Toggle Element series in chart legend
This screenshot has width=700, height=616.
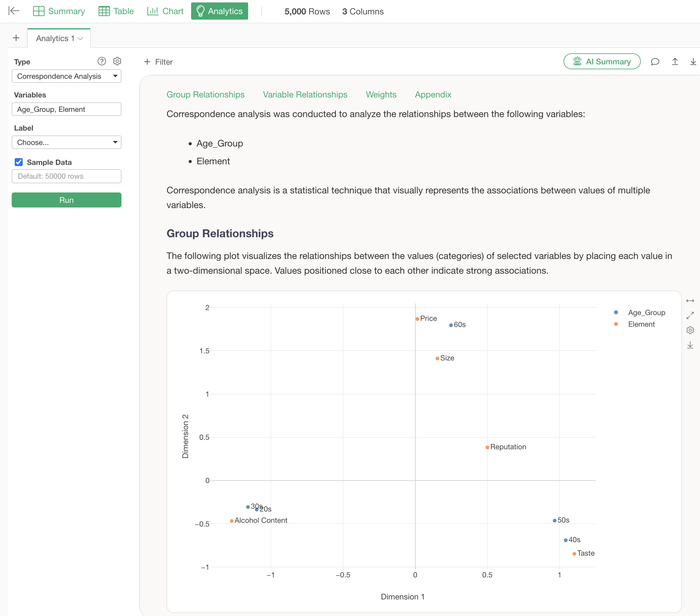(641, 324)
